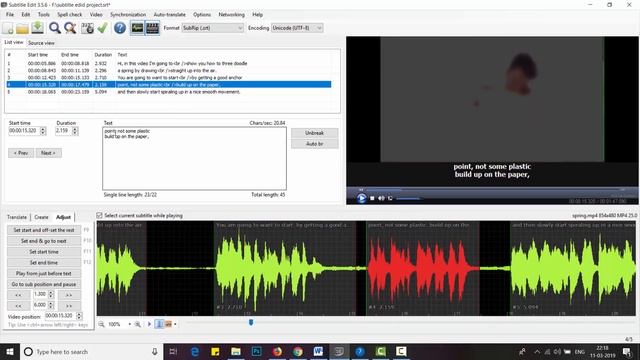Viewport: 640px width, 360px height.
Task: Click the subtitle text edit box
Action: 194,158
